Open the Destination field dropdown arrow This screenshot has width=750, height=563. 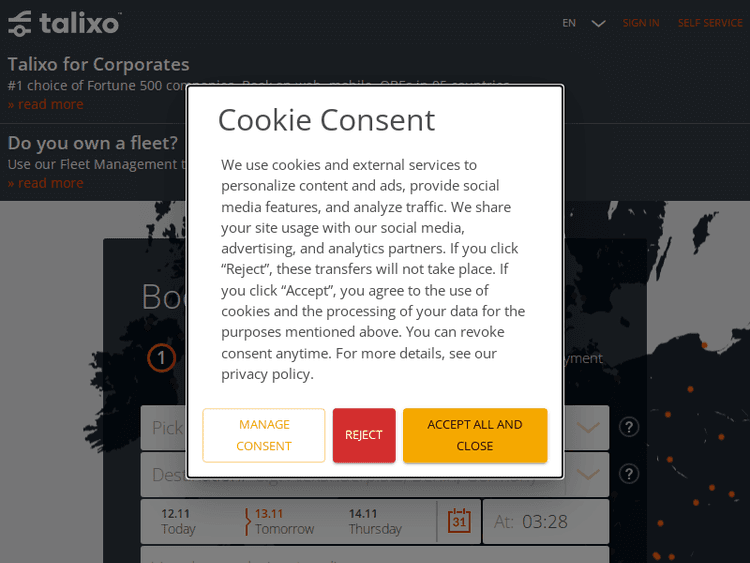click(589, 472)
